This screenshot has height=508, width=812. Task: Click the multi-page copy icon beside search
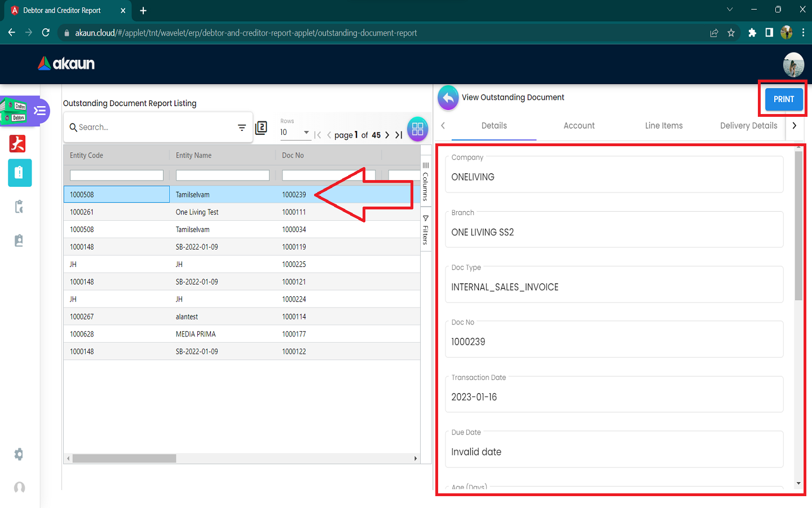pos(261,128)
